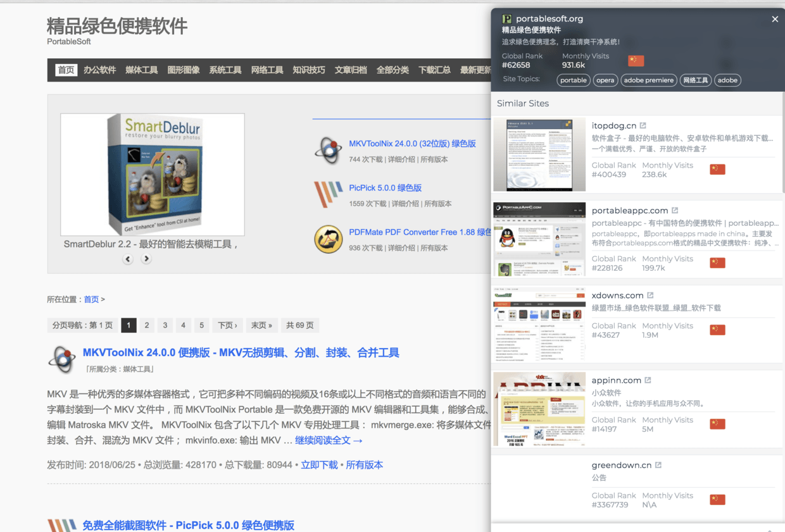Click appinn.com site name
Screen dimensions: 785x532
[616, 380]
